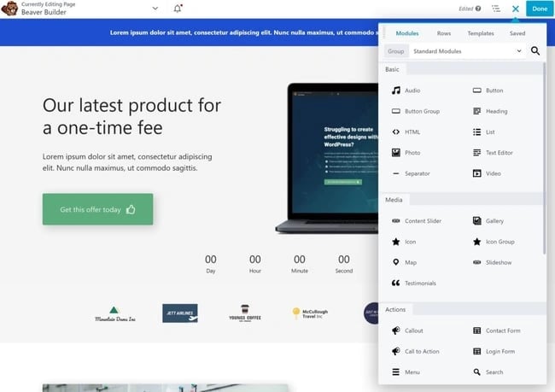Select the Separator module

pyautogui.click(x=411, y=173)
